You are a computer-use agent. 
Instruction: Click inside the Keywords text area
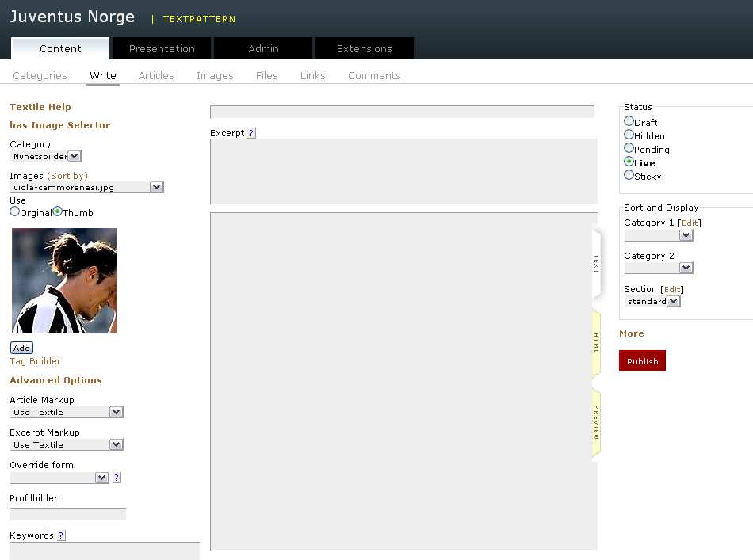coord(105,550)
